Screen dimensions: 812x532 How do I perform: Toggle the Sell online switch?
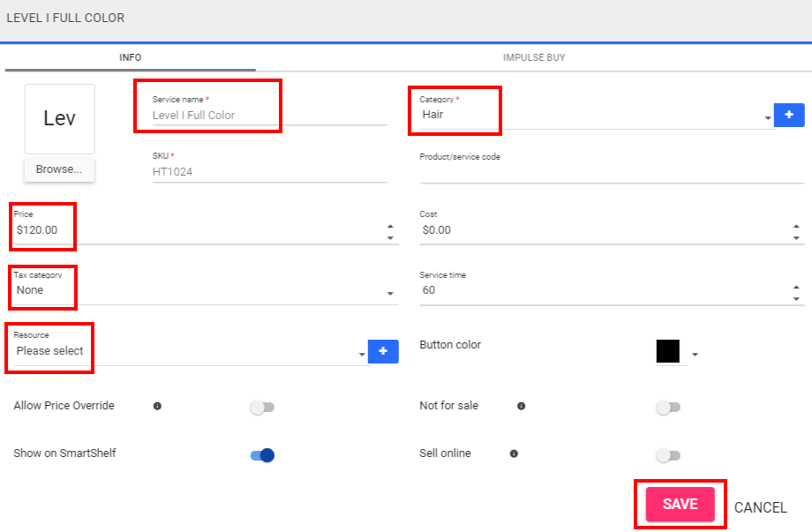click(668, 455)
